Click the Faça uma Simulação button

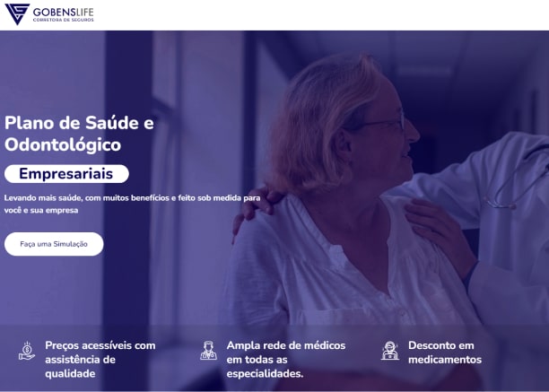pyautogui.click(x=54, y=244)
